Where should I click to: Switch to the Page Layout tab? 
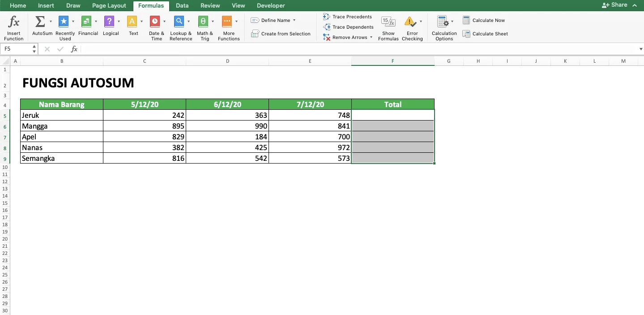[109, 5]
